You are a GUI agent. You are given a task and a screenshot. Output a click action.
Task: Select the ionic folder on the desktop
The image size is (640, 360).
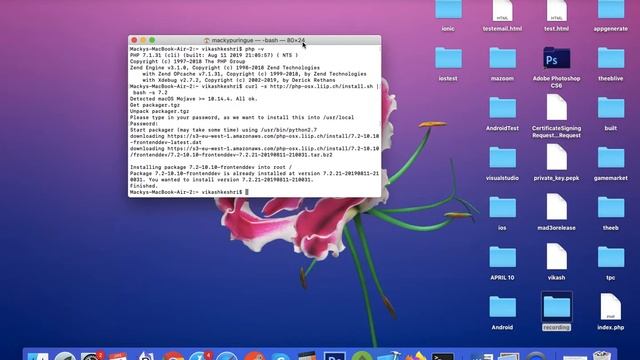tap(448, 10)
